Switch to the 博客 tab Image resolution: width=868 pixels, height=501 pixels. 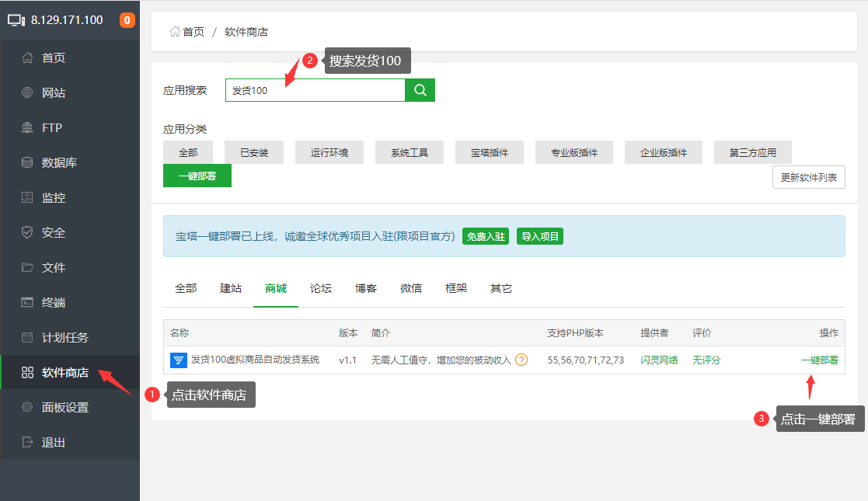pyautogui.click(x=366, y=288)
